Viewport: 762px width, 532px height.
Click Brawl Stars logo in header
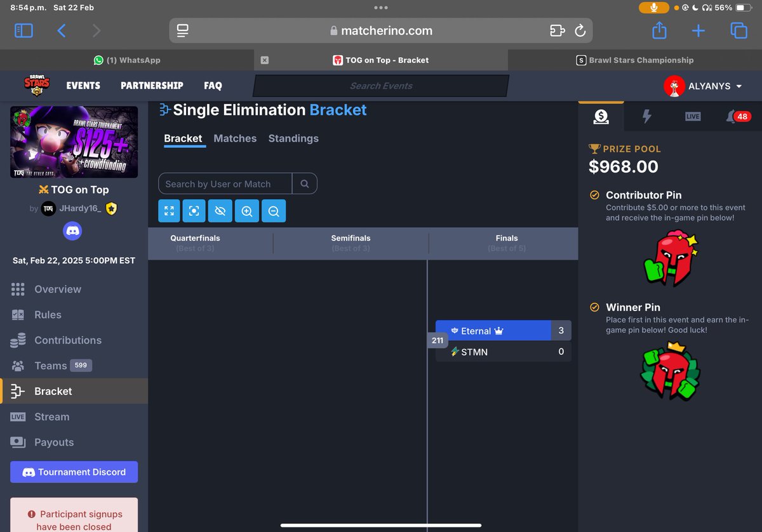(37, 86)
